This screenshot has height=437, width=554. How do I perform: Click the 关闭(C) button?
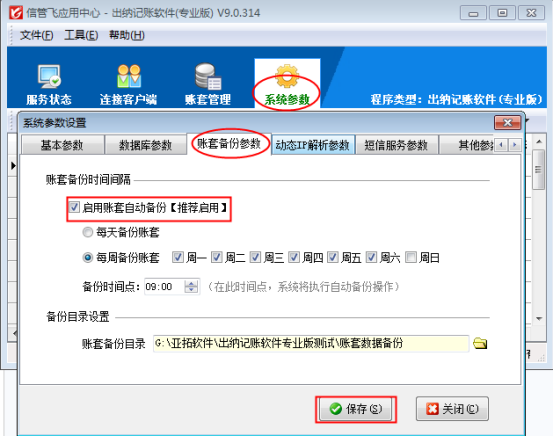coord(452,409)
